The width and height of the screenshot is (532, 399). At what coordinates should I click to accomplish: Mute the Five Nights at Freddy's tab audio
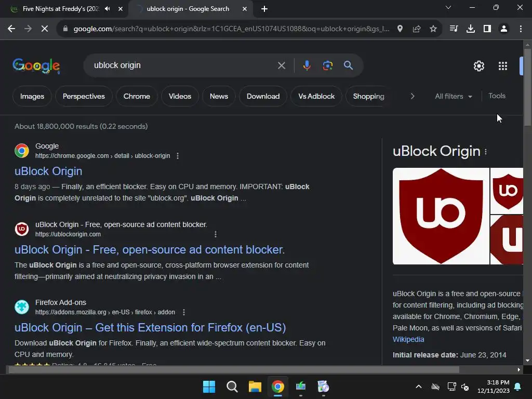(x=108, y=9)
